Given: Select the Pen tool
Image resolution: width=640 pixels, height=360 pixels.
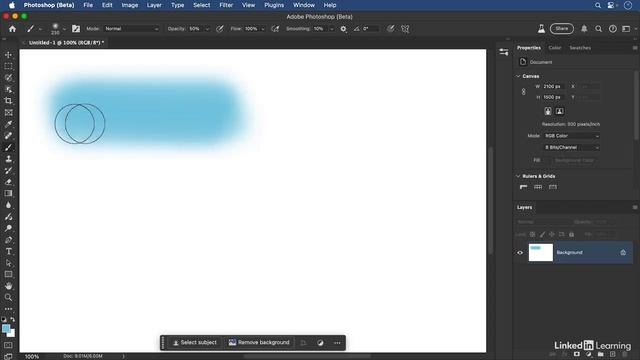Looking at the screenshot, I should tap(8, 240).
